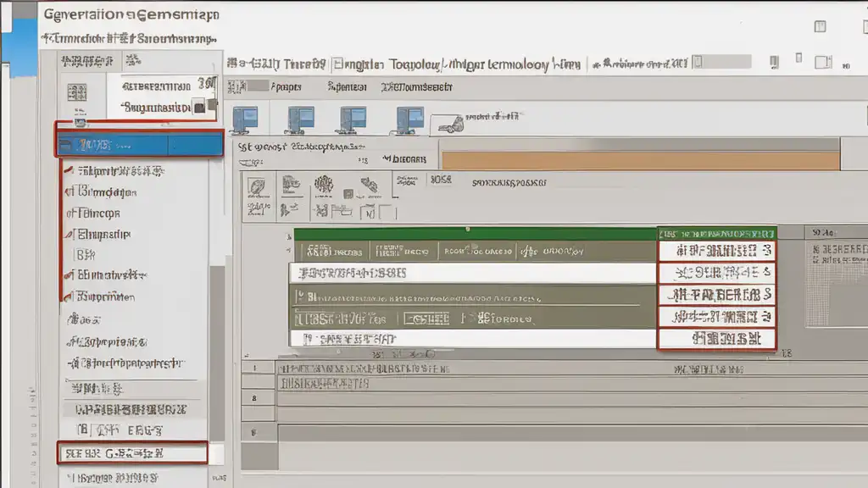Click the left panel tree item with text resembling 'Bluprifiten'
The image size is (868, 488).
pyautogui.click(x=105, y=297)
